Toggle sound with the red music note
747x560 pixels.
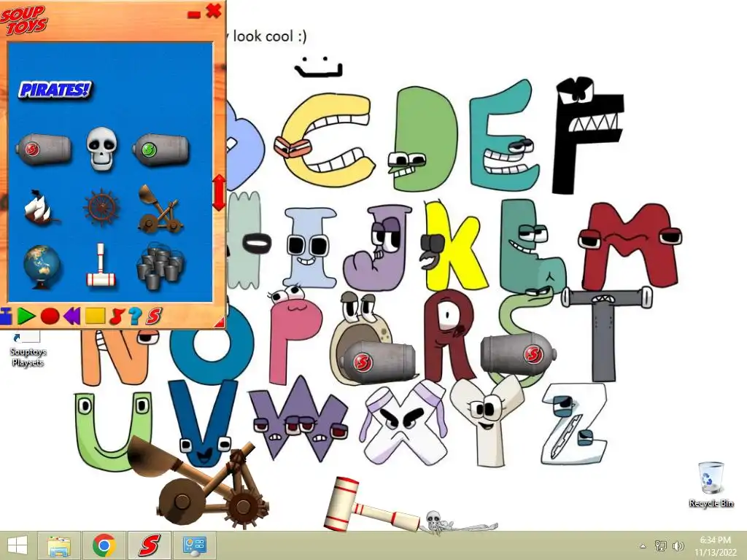116,316
